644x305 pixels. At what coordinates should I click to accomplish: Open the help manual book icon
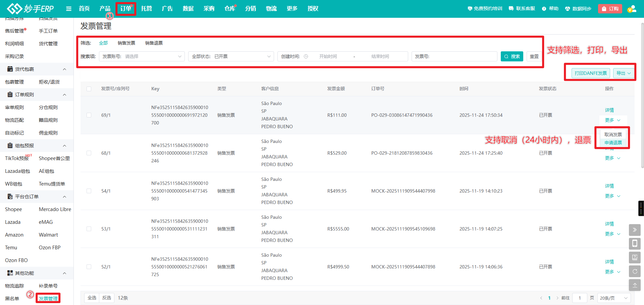coord(635,257)
